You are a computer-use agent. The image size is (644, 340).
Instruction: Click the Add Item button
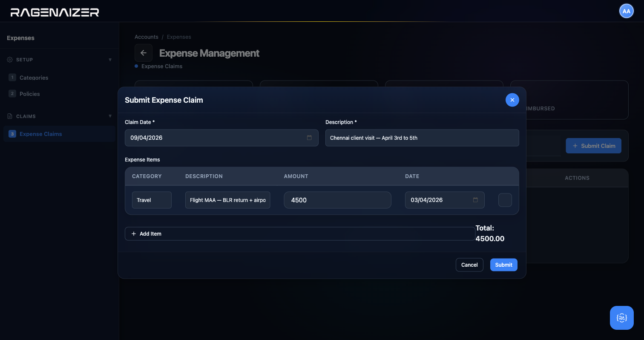pyautogui.click(x=300, y=234)
